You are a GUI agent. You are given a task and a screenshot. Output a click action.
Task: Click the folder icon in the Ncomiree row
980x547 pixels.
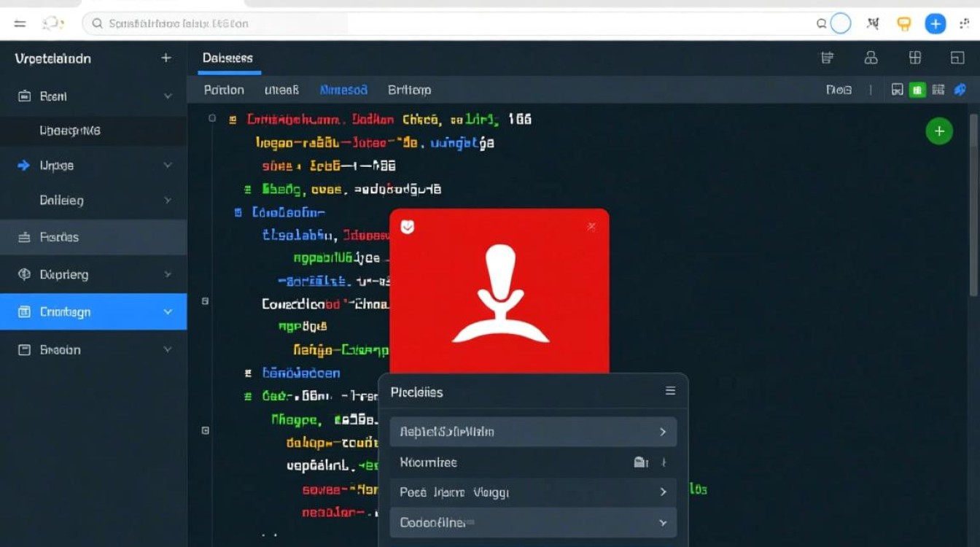pyautogui.click(x=641, y=462)
